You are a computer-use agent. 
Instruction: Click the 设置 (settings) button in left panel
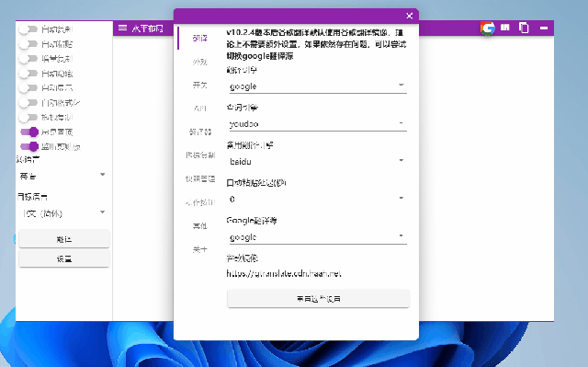(64, 258)
